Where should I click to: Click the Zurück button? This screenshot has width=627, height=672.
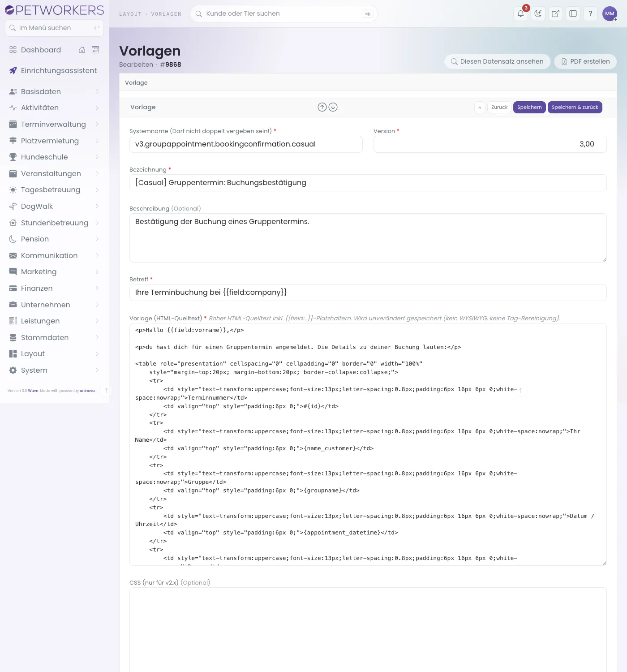click(x=499, y=108)
